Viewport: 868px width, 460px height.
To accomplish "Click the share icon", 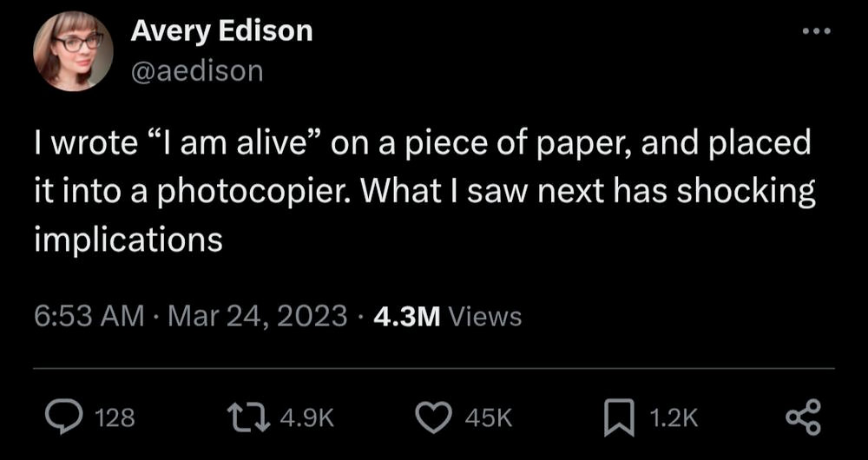I will [x=803, y=418].
